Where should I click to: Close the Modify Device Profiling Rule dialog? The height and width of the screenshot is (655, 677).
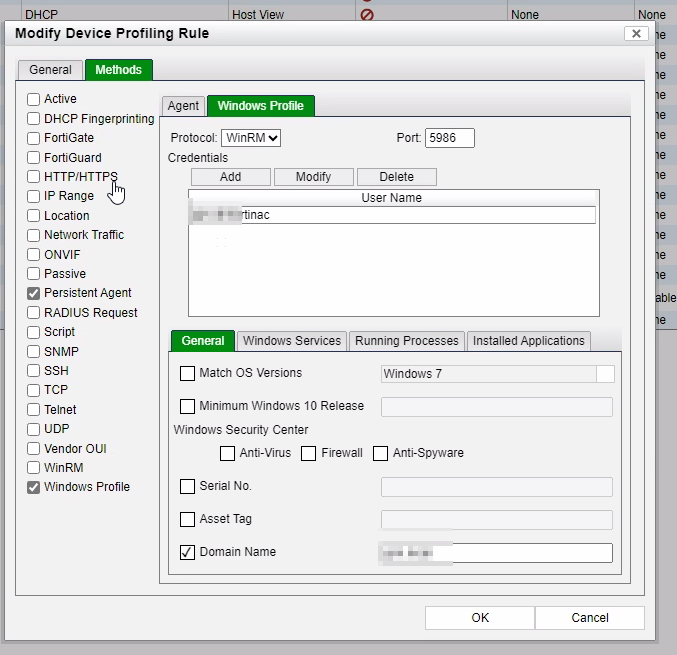635,33
